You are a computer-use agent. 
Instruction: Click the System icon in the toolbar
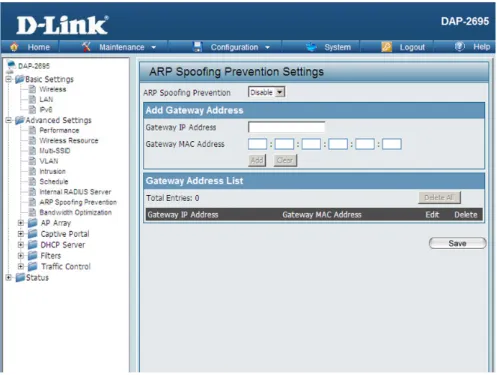coord(311,47)
